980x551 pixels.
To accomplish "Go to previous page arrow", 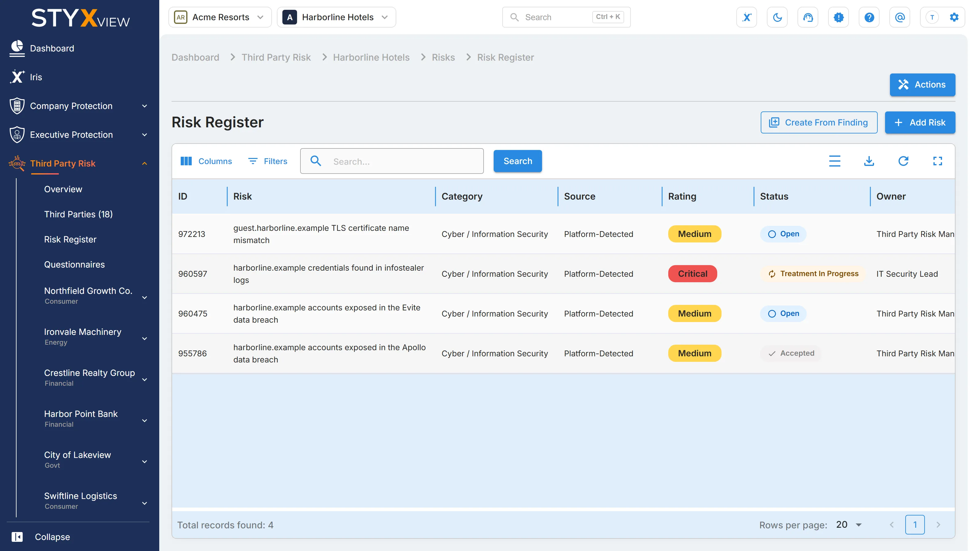I will (892, 525).
